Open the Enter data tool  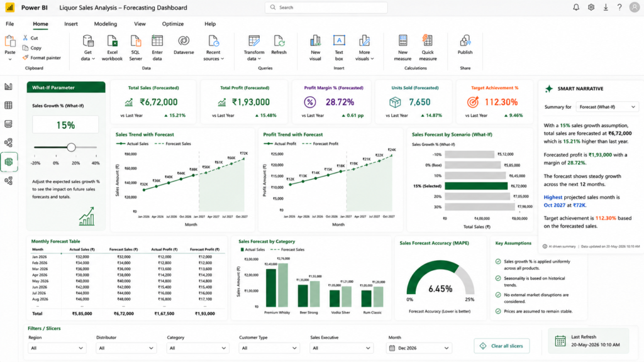coord(157,48)
